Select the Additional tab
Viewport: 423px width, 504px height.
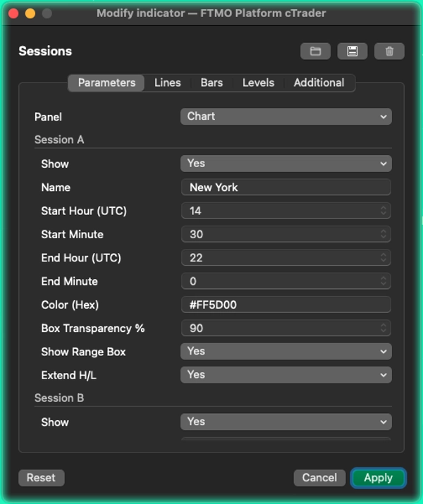pyautogui.click(x=319, y=82)
